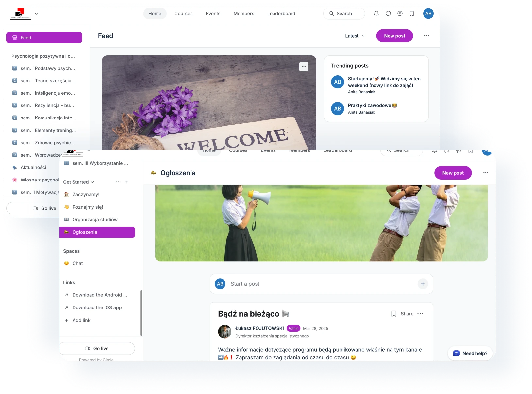Image resolution: width=532 pixels, height=394 pixels.
Task: Click plus icon in Start a post box
Action: click(x=423, y=284)
